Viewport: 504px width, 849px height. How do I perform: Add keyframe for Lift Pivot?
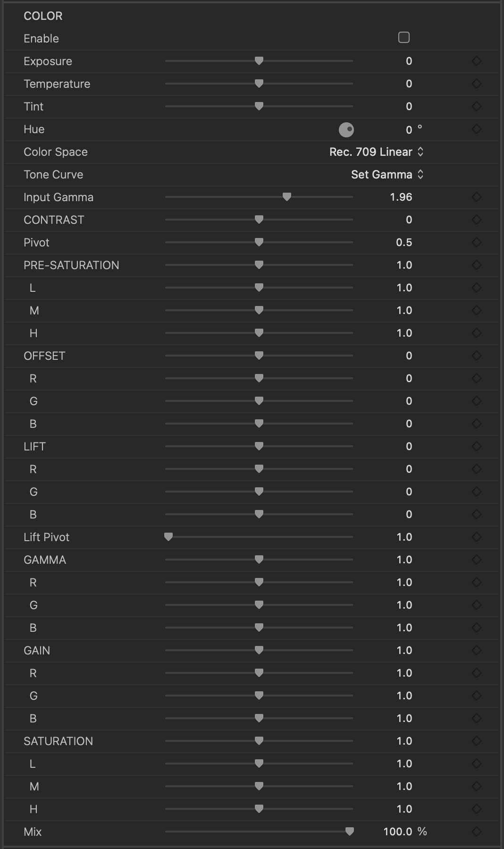pos(477,537)
